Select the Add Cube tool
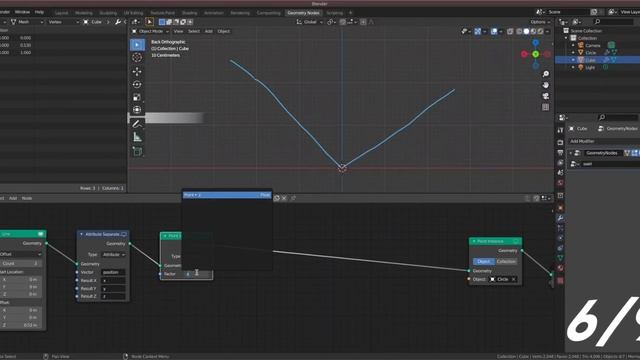The image size is (640, 360). tap(137, 152)
